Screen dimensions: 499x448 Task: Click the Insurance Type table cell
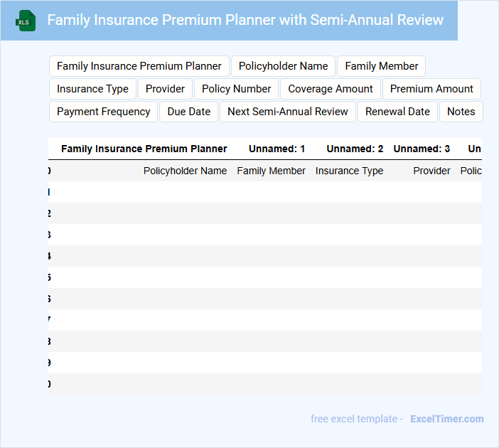click(349, 171)
